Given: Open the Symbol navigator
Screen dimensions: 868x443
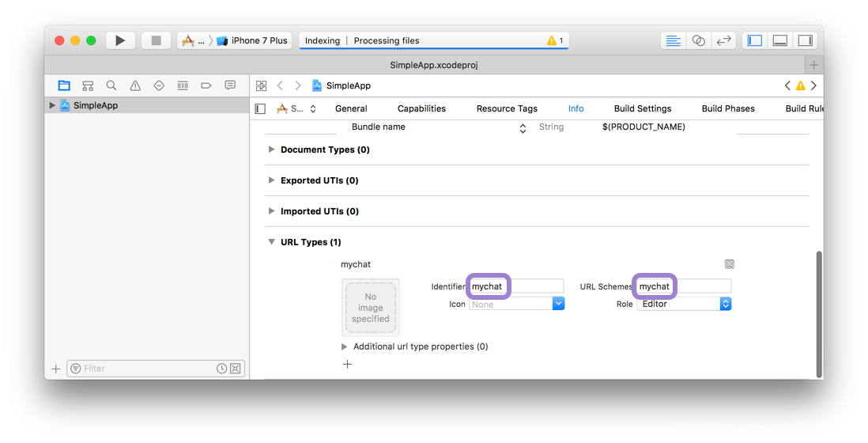Looking at the screenshot, I should [x=88, y=85].
